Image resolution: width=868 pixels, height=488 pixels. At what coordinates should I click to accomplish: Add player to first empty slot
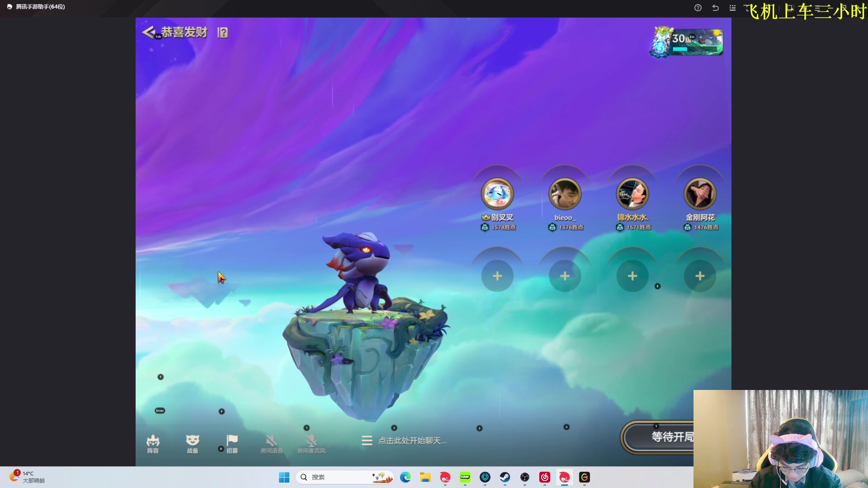(x=497, y=276)
